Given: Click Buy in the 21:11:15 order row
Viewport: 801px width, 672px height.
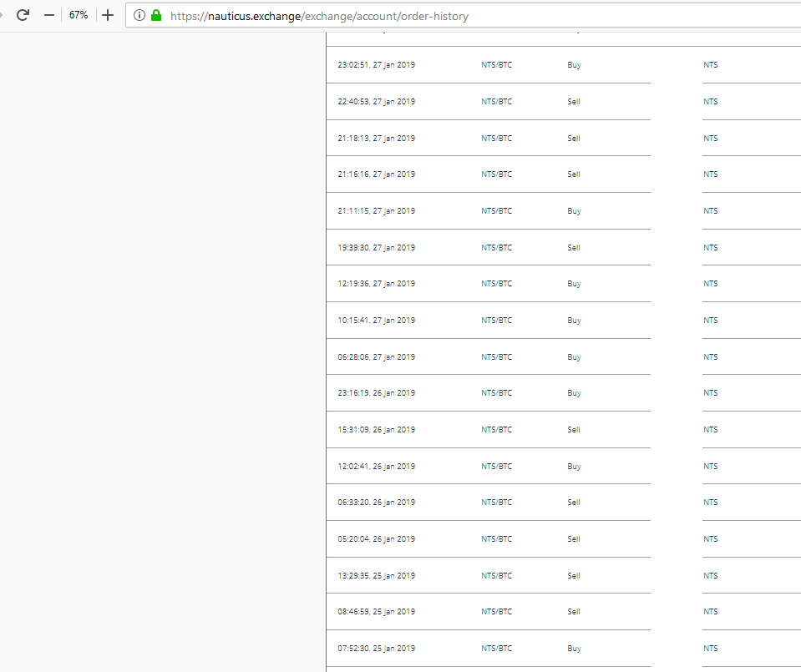Looking at the screenshot, I should point(574,211).
